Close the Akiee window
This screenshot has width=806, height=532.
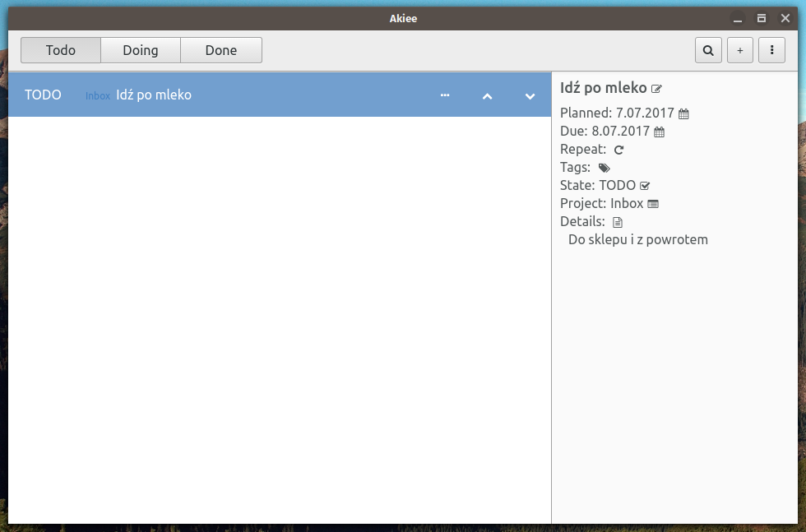tap(785, 19)
